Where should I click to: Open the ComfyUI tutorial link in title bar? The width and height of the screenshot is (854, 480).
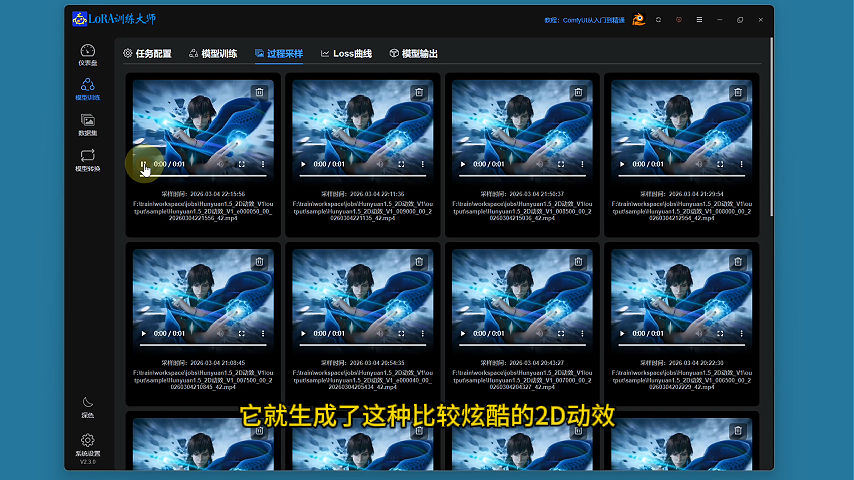point(584,20)
